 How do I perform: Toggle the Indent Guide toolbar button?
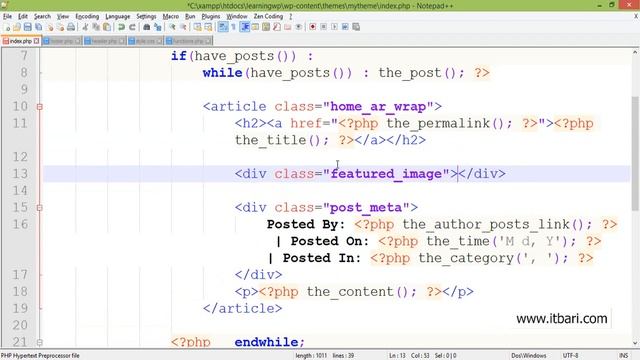[x=245, y=27]
